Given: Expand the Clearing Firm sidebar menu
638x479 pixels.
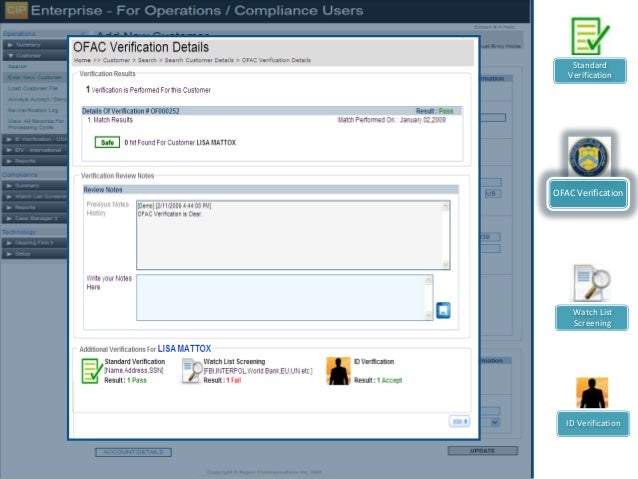Looking at the screenshot, I should pyautogui.click(x=34, y=243).
